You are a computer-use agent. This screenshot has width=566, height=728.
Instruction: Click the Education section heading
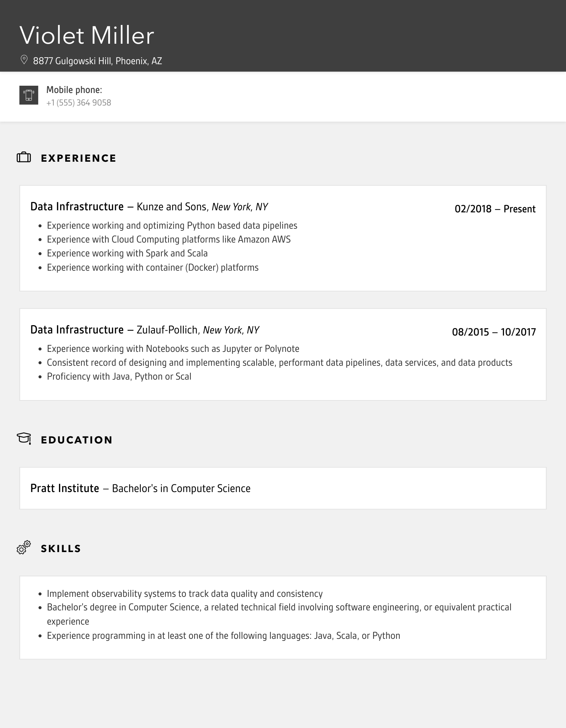[x=77, y=440]
